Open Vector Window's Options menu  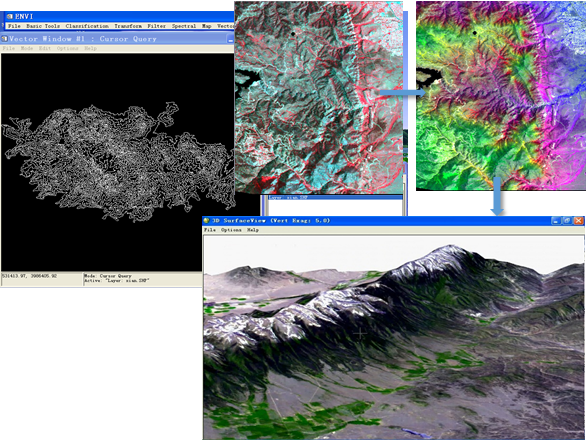tap(67, 48)
